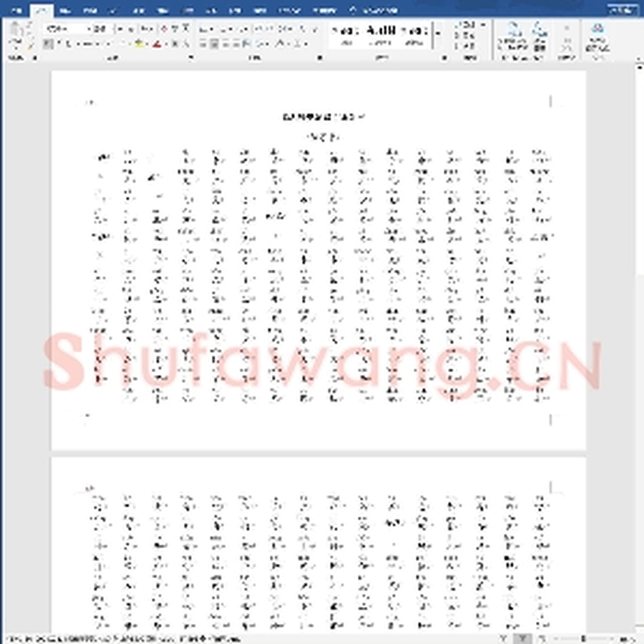This screenshot has height=644, width=644.
Task: Toggle Bold formatting
Action: [48, 43]
